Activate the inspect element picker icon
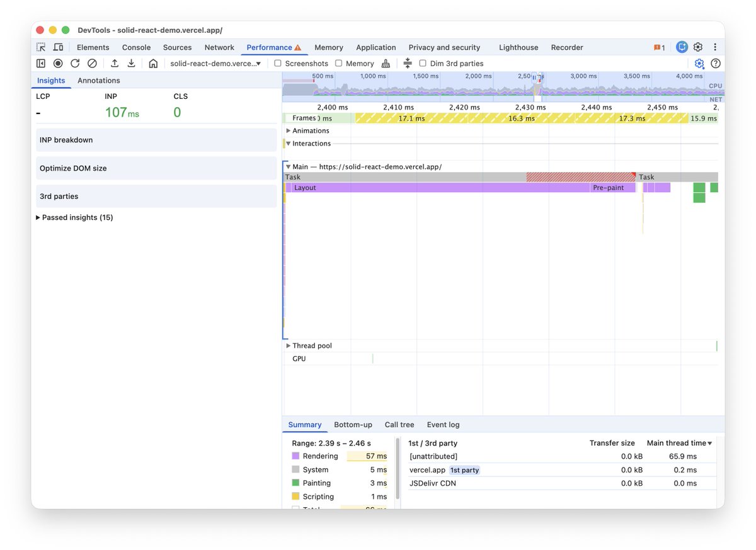 pyautogui.click(x=41, y=47)
